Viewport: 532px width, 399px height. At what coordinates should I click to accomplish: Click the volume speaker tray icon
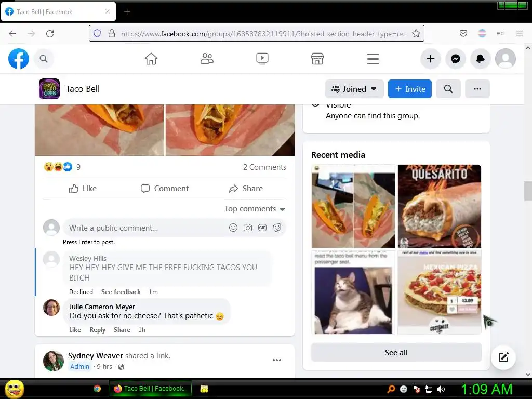[x=442, y=389]
